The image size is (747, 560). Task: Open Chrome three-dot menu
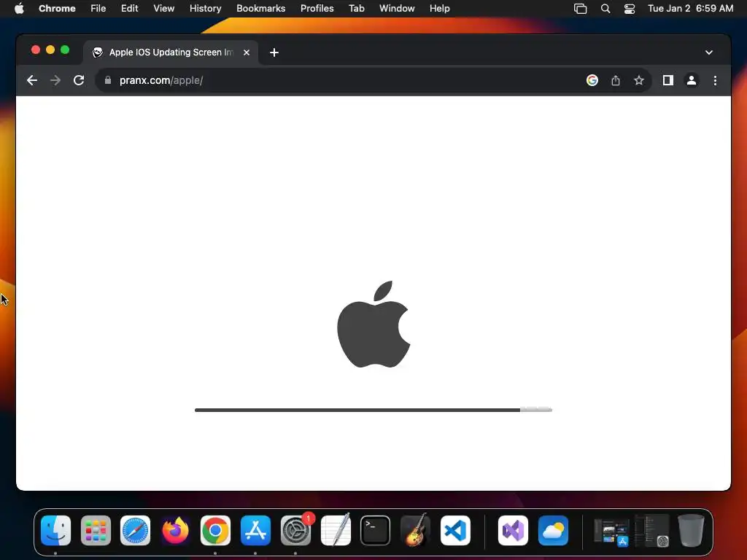(x=715, y=80)
